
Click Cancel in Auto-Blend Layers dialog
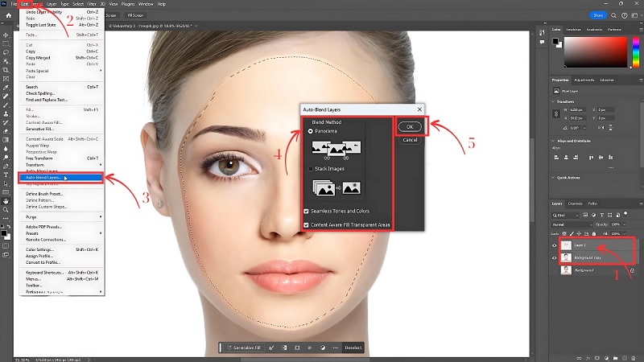click(x=410, y=140)
